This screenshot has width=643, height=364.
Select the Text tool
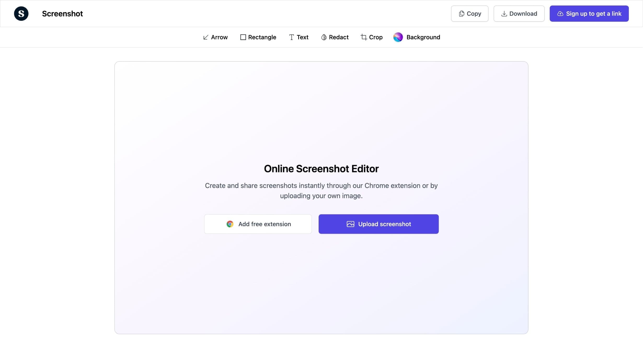tap(298, 37)
